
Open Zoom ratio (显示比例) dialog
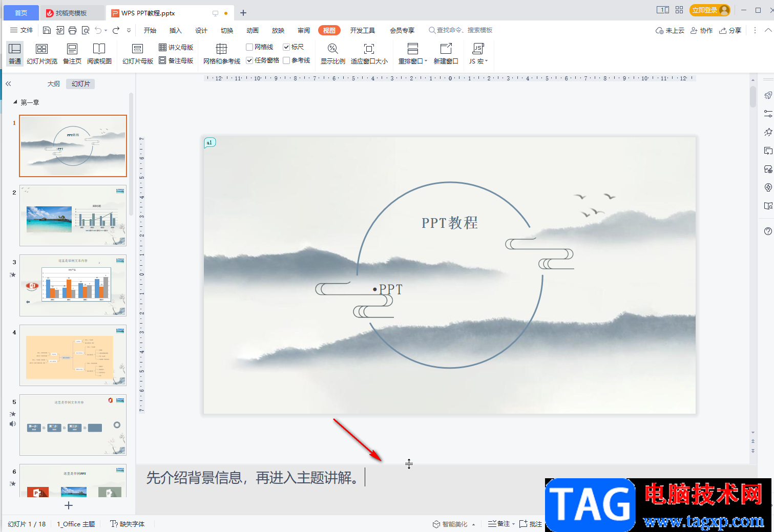(x=333, y=54)
